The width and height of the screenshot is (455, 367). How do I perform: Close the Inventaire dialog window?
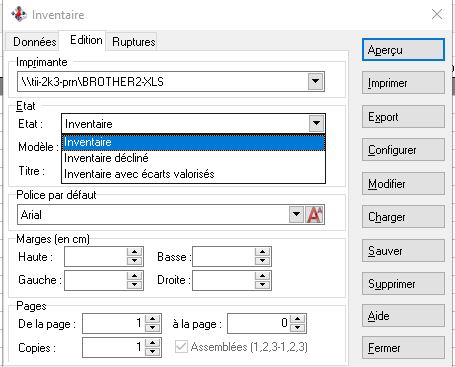coord(437,14)
